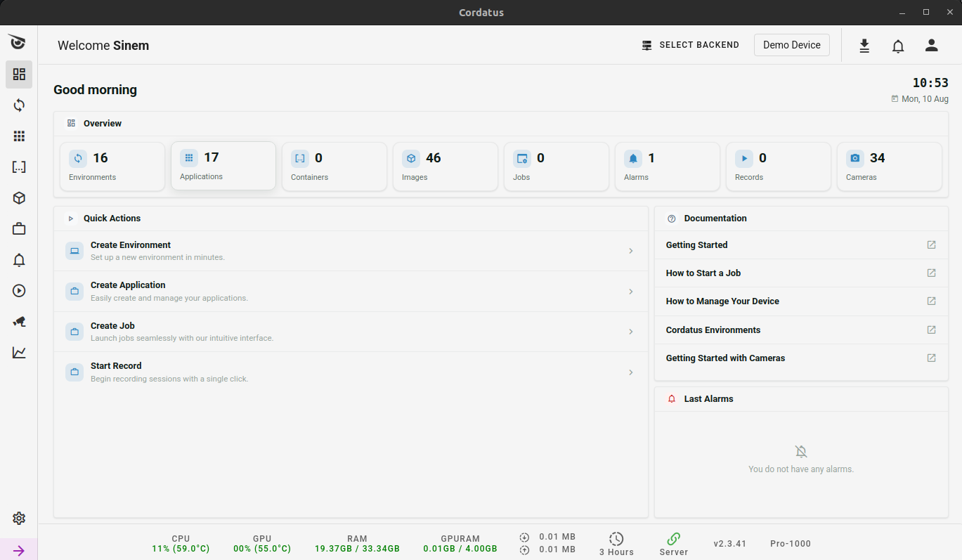Open notifications bell in header
962x560 pixels.
tap(898, 46)
